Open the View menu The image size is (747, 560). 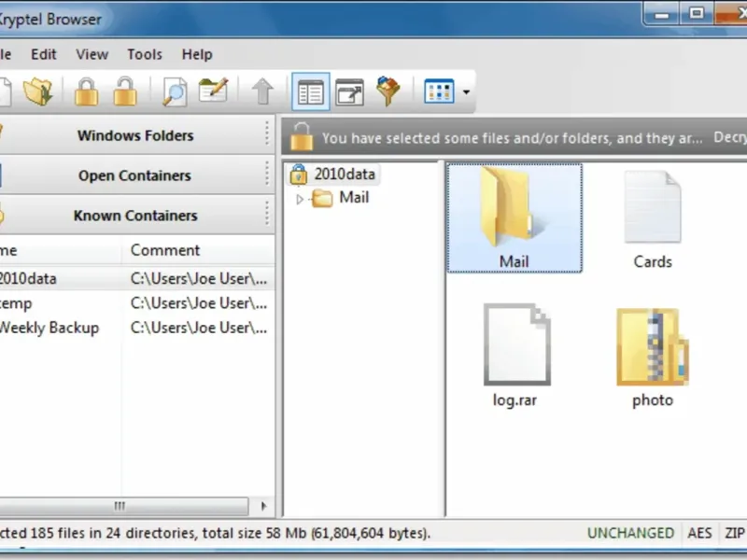point(92,54)
